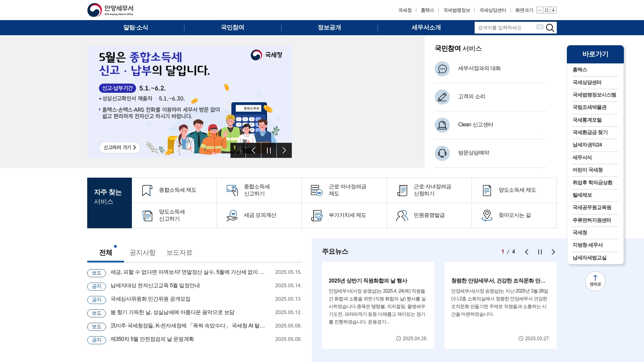Image resolution: width=644 pixels, height=362 pixels.
Task: Reset screen size with square button
Action: 546,10
